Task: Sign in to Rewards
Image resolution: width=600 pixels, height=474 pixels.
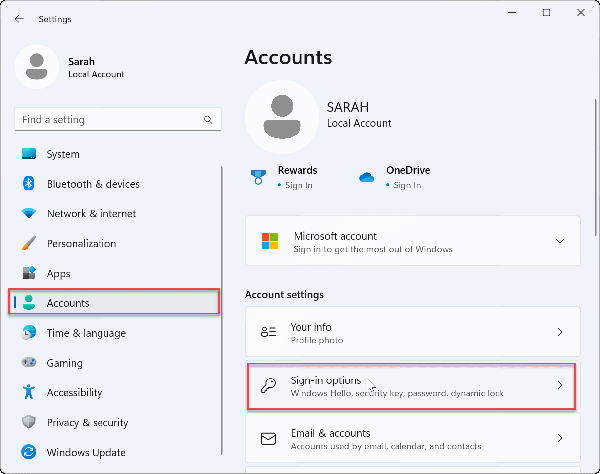Action: point(298,185)
